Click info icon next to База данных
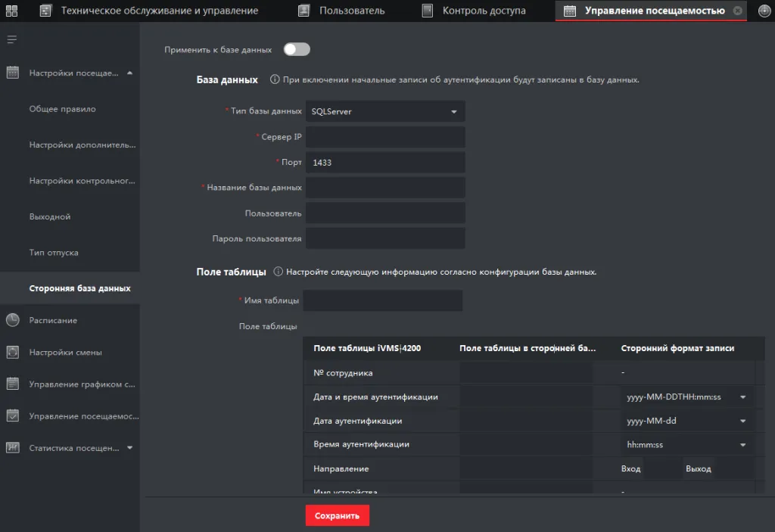This screenshot has height=532, width=775. point(275,79)
